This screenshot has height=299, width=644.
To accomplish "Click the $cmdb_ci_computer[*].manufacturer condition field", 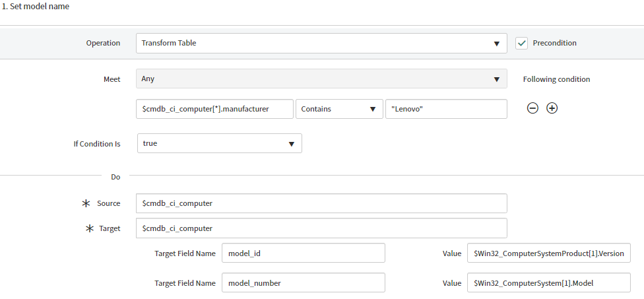I will 215,109.
